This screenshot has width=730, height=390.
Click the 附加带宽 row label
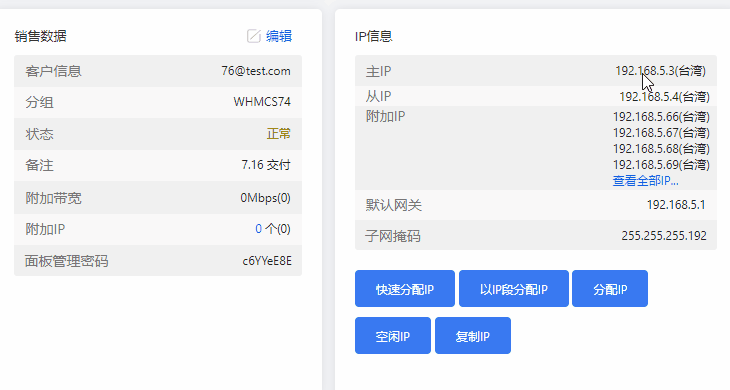tap(54, 198)
